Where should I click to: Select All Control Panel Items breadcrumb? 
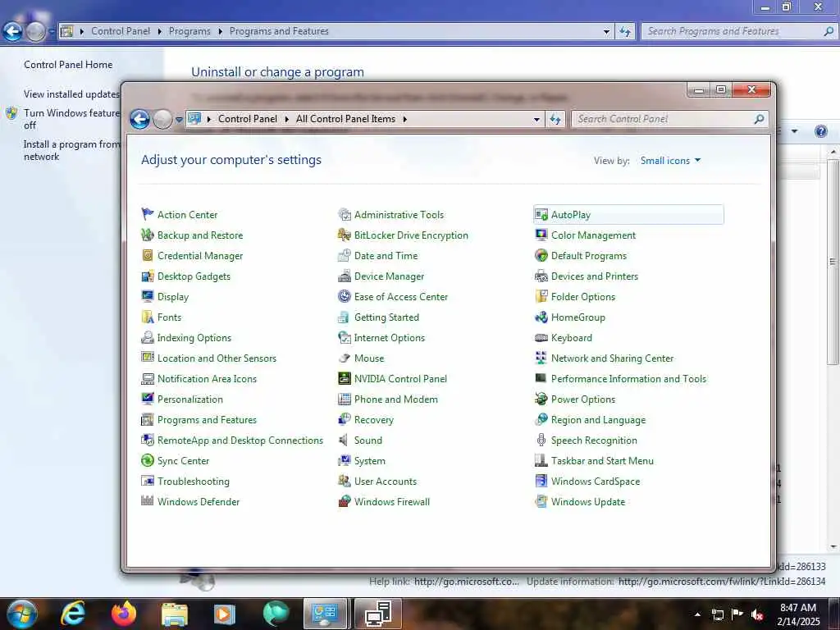(x=345, y=119)
